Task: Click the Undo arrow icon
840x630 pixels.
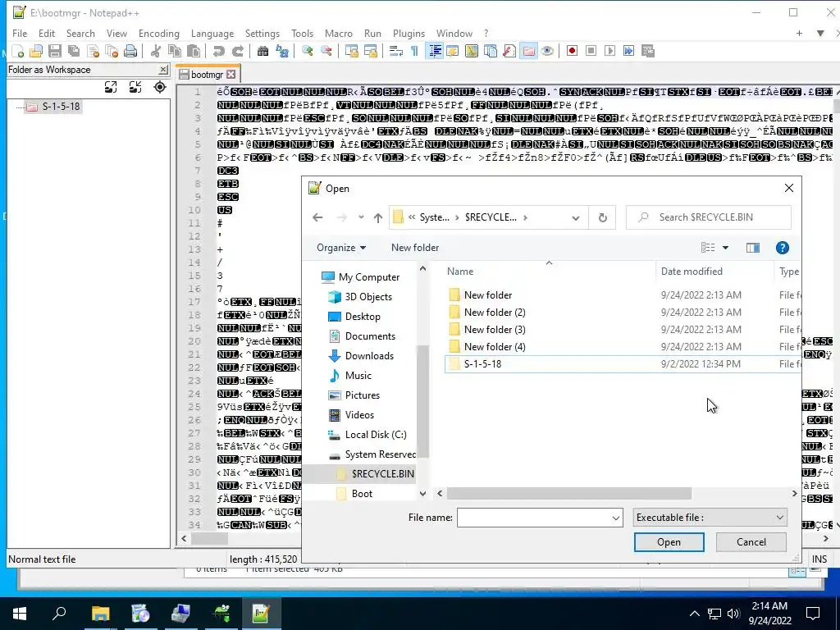Action: coord(218,51)
